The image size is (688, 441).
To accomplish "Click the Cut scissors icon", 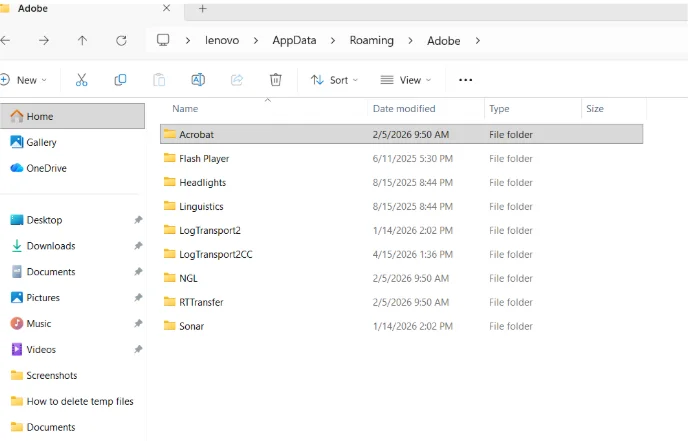I will (x=82, y=80).
